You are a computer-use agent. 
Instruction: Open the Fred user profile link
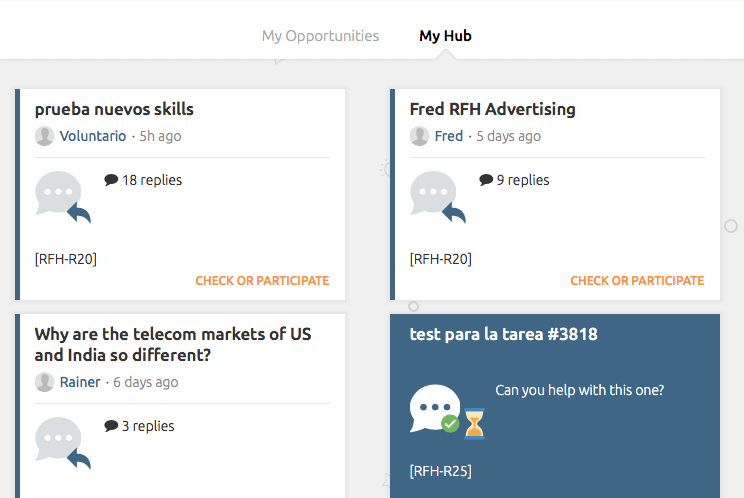pyautogui.click(x=449, y=136)
